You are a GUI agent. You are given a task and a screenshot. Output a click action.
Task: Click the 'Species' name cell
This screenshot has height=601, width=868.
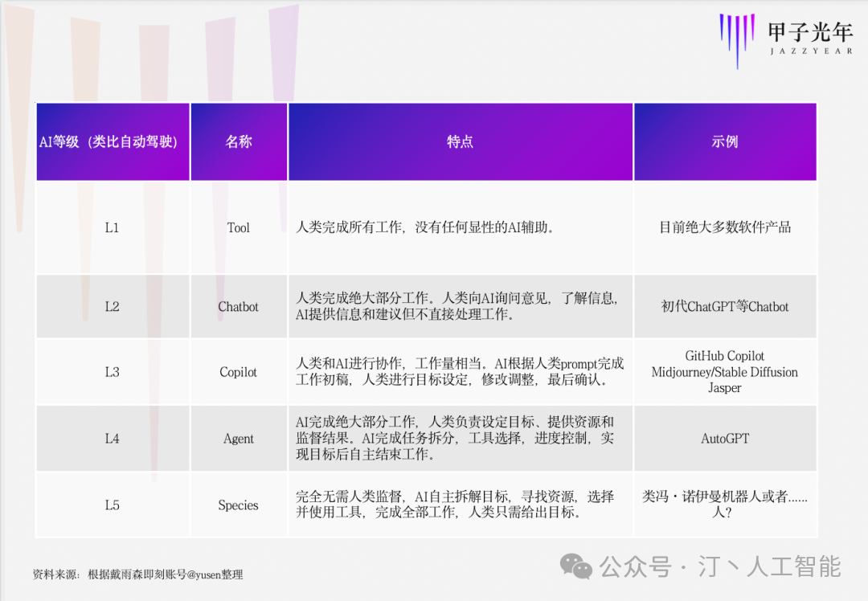coord(239,505)
